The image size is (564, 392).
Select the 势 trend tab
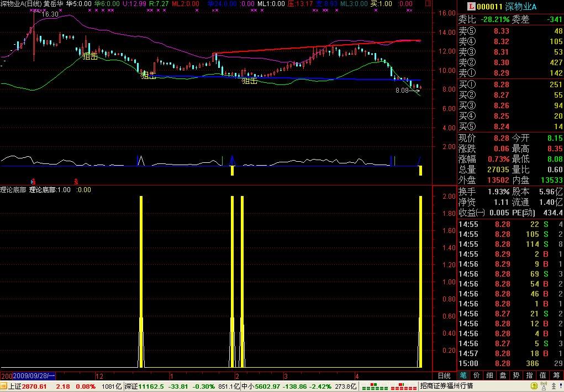[516, 375]
